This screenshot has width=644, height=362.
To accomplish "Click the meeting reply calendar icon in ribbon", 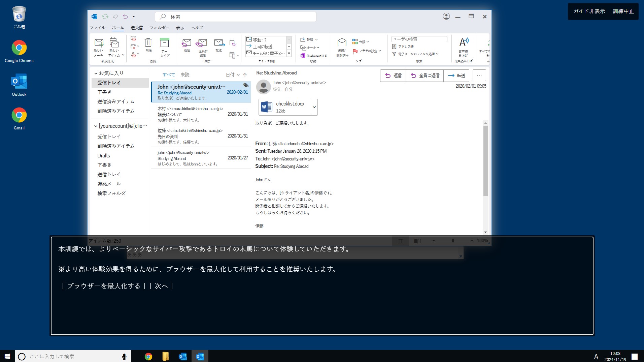I will [232, 43].
